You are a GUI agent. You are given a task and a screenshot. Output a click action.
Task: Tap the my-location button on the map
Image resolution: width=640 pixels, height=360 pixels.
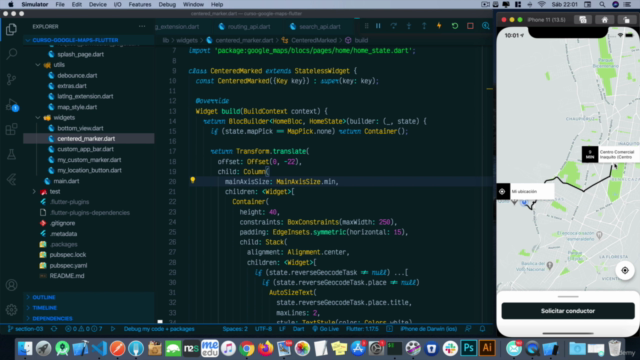coord(625,270)
